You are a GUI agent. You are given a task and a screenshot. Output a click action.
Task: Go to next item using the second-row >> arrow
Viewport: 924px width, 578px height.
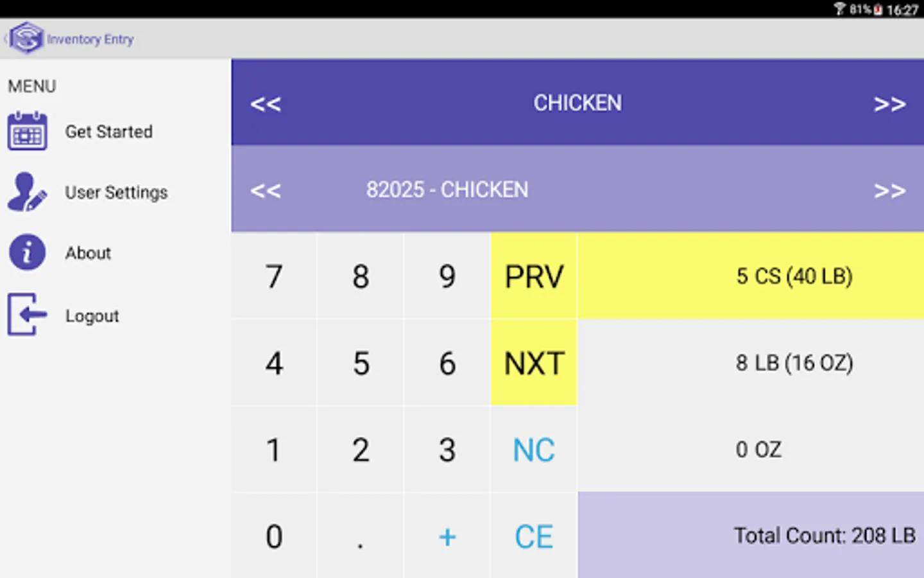(889, 190)
